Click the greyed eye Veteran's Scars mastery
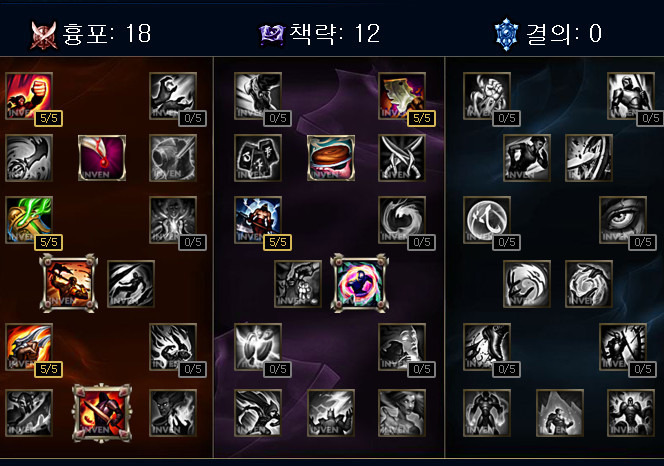 (622, 220)
